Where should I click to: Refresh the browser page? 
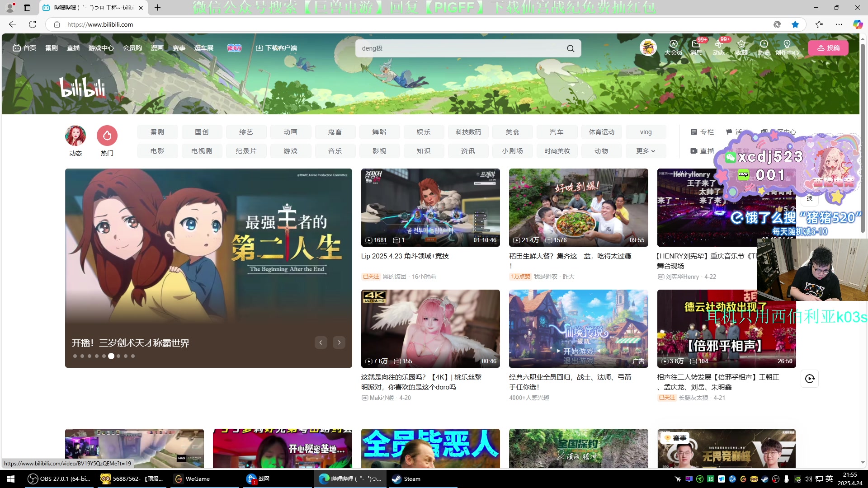point(33,24)
